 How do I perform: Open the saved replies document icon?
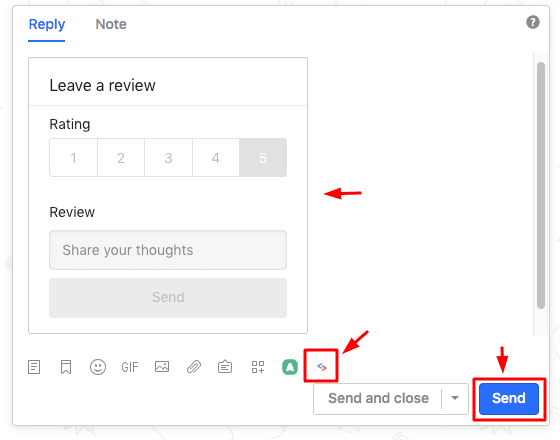(34, 367)
